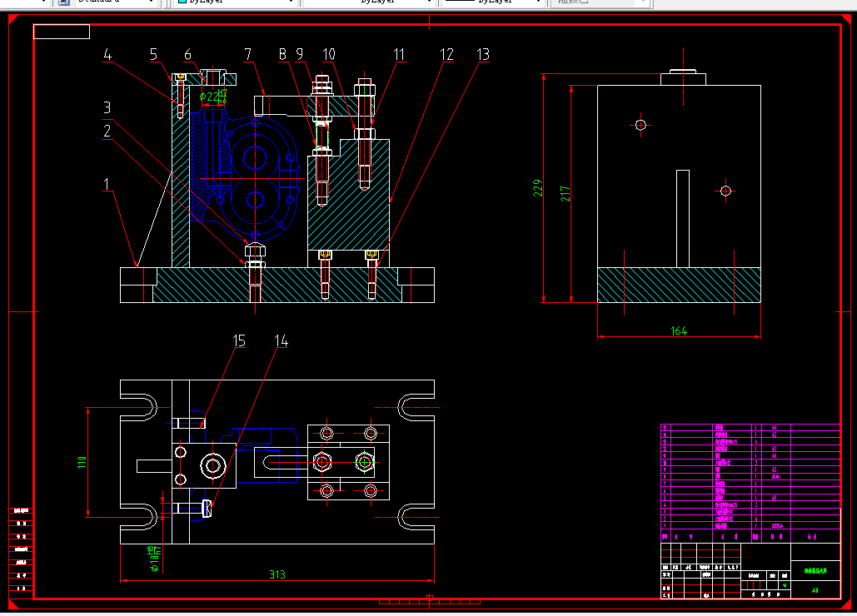Image resolution: width=857 pixels, height=616 pixels.
Task: Select leader label 9 in front view
Action: 300,55
